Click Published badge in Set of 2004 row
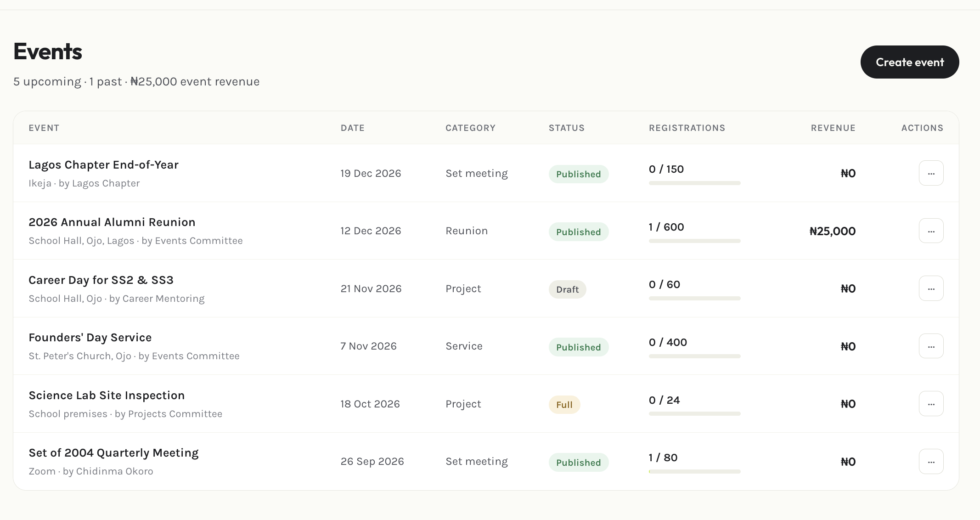The width and height of the screenshot is (980, 520). (579, 463)
